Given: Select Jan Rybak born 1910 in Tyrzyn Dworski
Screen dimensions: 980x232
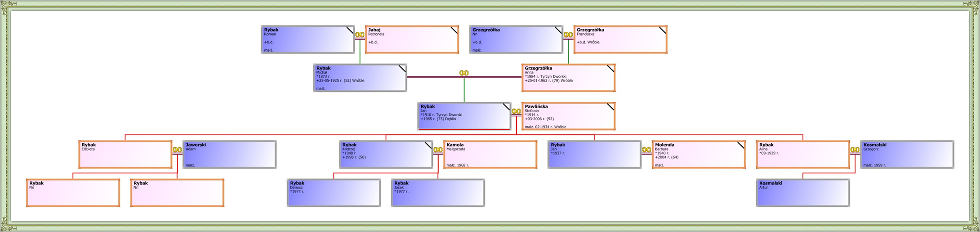Looking at the screenshot, I should coord(464,116).
